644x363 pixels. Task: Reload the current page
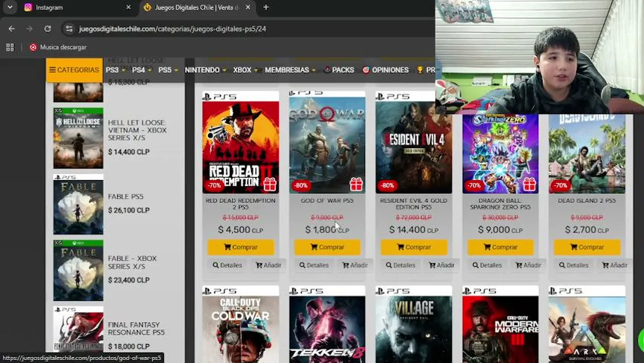pyautogui.click(x=47, y=29)
